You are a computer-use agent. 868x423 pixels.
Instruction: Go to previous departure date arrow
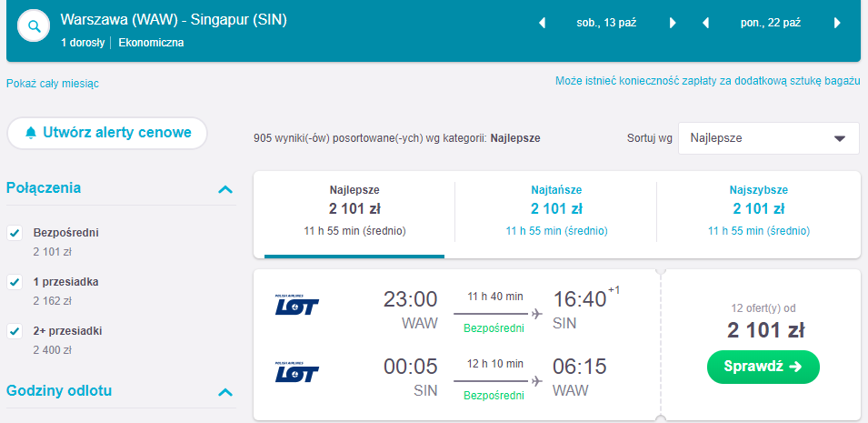click(543, 23)
